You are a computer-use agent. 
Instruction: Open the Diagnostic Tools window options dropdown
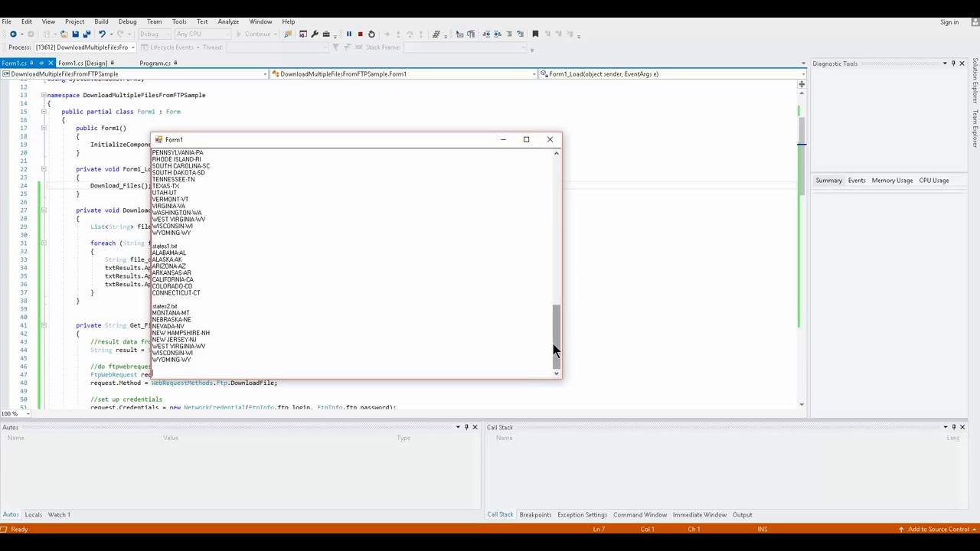(945, 64)
